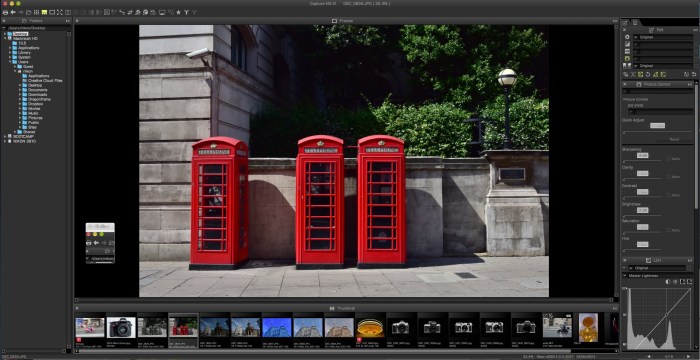700x360 pixels.
Task: Click the rightmost white point icon above the curve
Action: click(689, 282)
